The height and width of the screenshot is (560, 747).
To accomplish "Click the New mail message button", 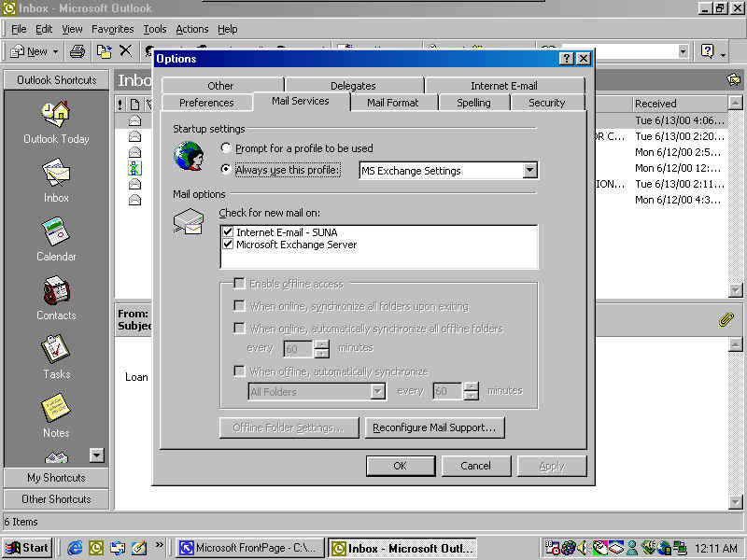I will [30, 51].
